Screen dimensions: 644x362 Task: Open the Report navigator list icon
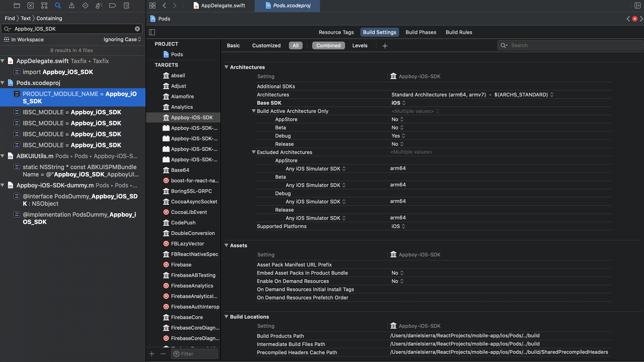(x=126, y=5)
